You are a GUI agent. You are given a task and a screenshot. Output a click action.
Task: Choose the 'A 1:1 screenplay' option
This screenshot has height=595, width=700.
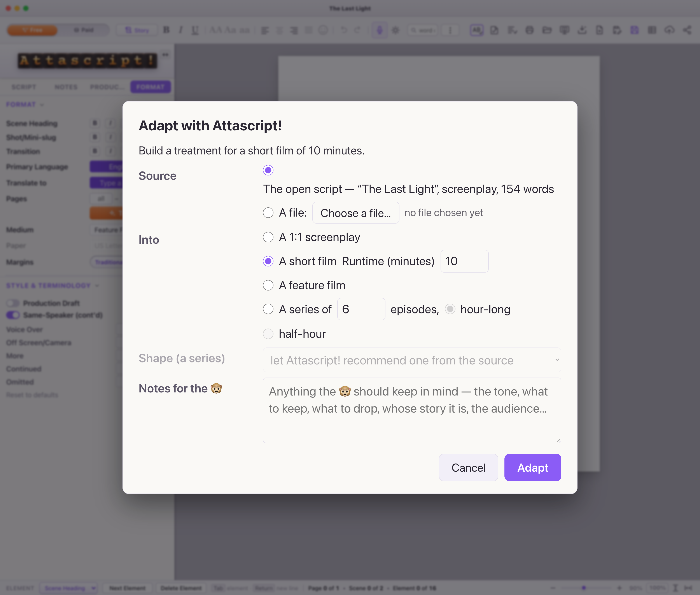(268, 237)
